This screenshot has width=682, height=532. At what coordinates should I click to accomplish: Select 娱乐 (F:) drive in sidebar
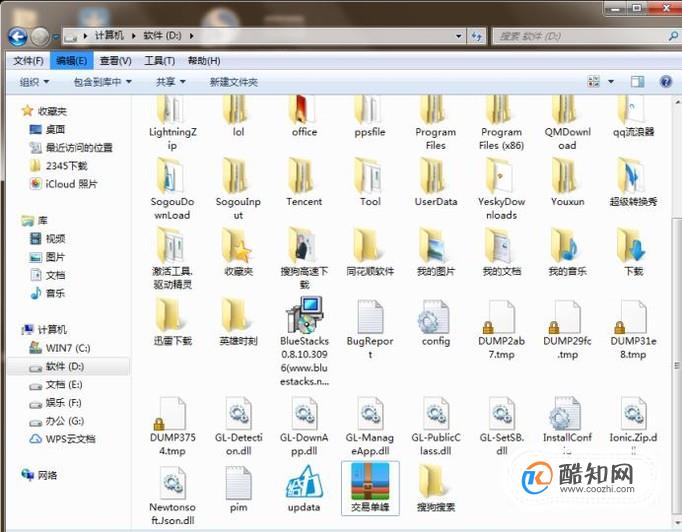(55, 403)
